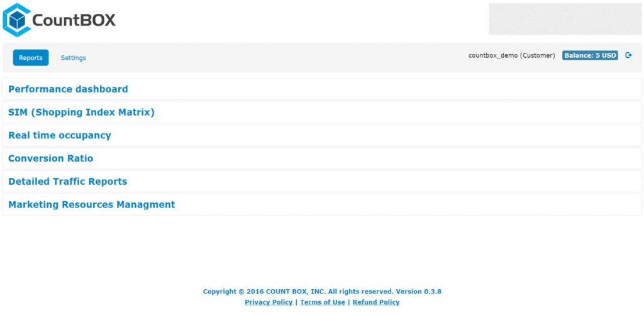Expand Marketing Resources Managment section

pos(322,204)
